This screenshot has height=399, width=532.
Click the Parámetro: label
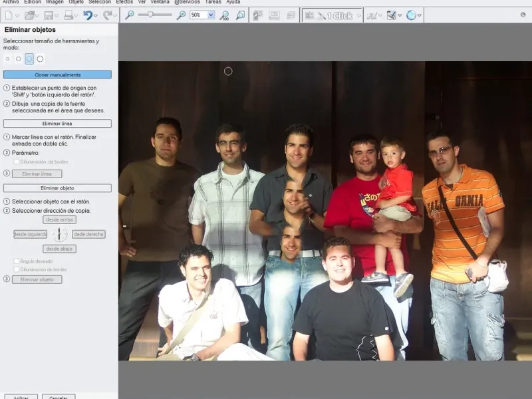(25, 153)
